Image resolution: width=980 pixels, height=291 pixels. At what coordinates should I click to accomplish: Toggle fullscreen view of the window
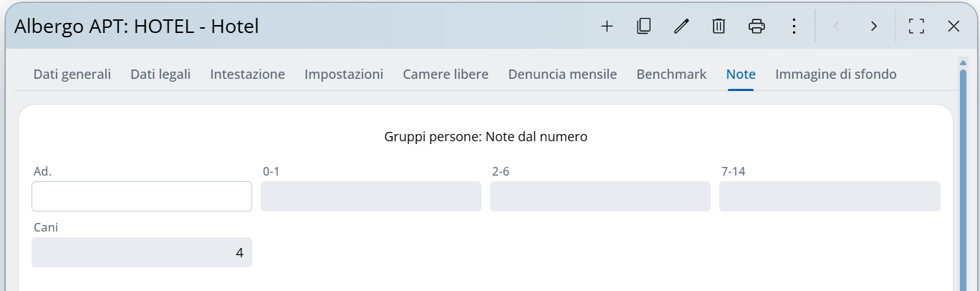click(916, 27)
